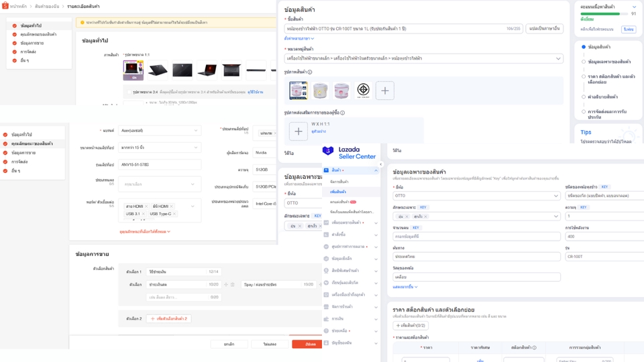Click the จัดการร้านค้า store icon
This screenshot has width=644, height=362.
click(x=326, y=306)
